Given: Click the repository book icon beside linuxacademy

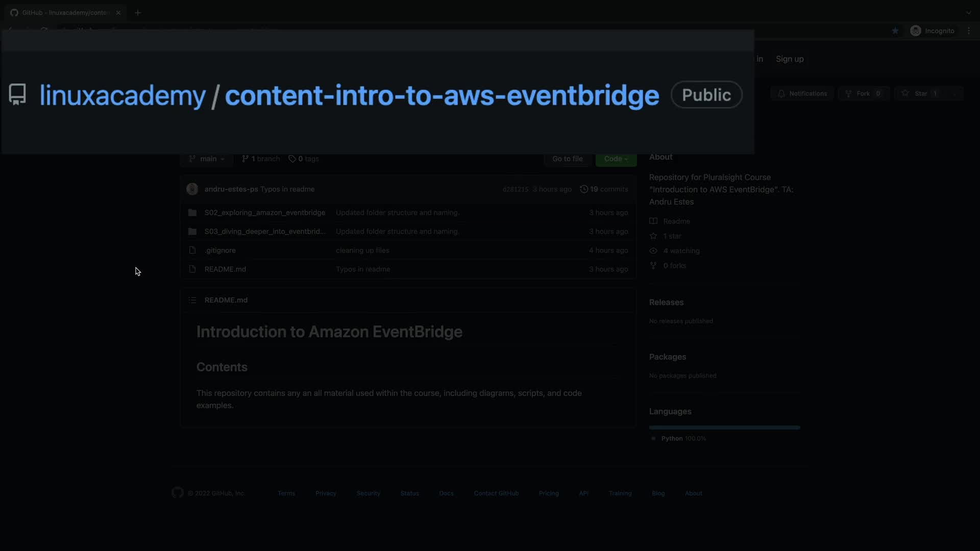Looking at the screenshot, I should tap(17, 95).
